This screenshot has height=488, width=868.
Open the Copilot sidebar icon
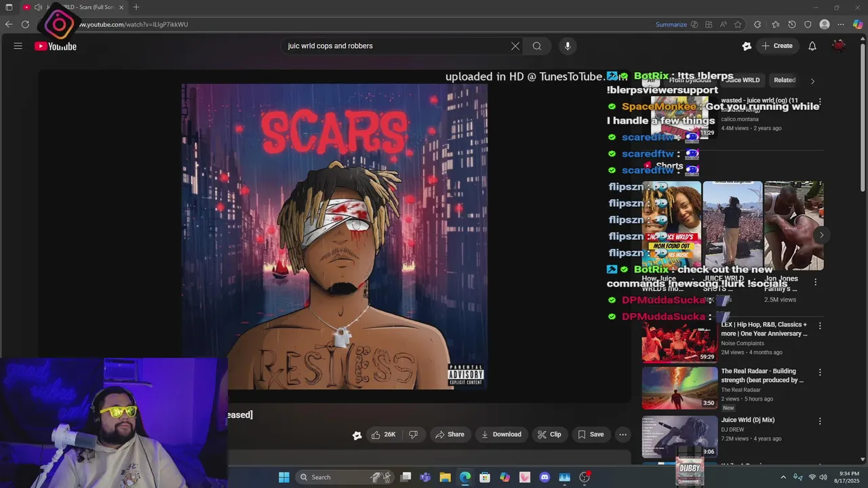pyautogui.click(x=858, y=24)
